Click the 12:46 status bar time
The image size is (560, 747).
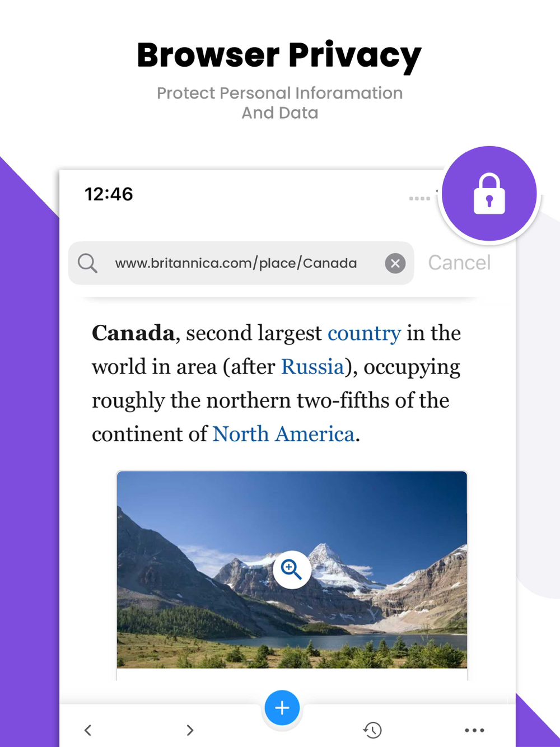pos(109,194)
